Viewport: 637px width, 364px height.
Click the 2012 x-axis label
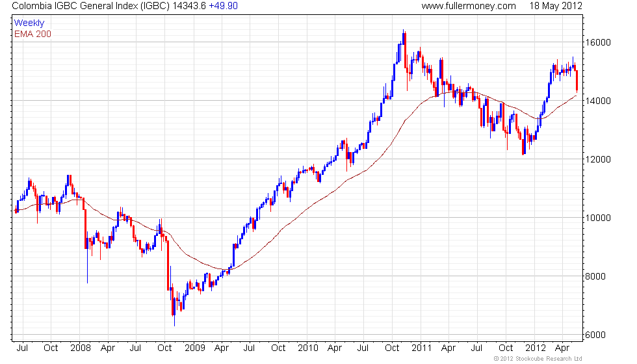tap(536, 348)
